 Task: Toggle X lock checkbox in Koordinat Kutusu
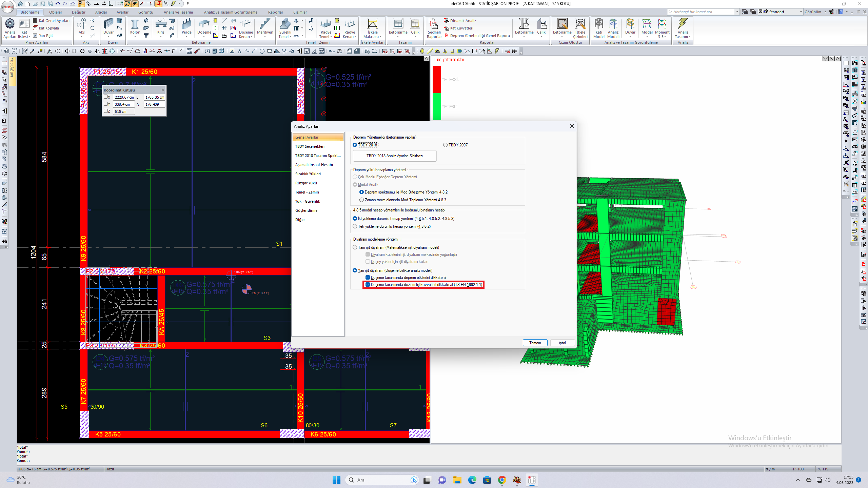(106, 97)
